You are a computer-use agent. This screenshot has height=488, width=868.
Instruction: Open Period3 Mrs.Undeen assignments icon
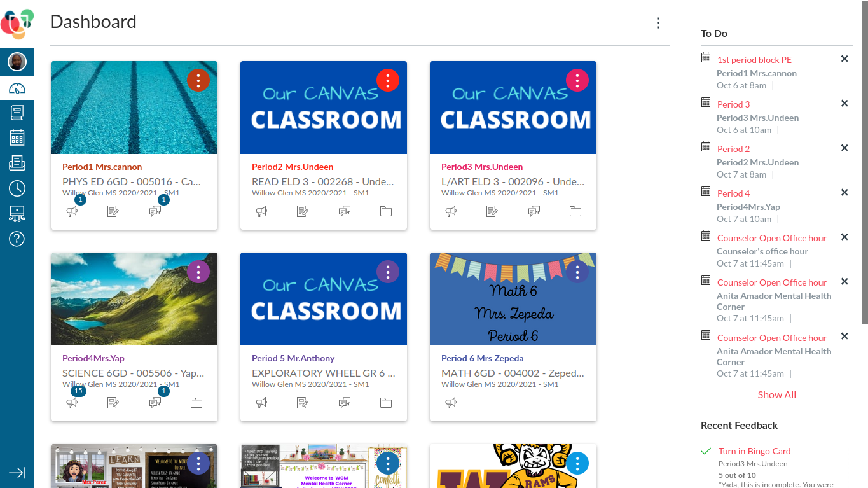[492, 211]
